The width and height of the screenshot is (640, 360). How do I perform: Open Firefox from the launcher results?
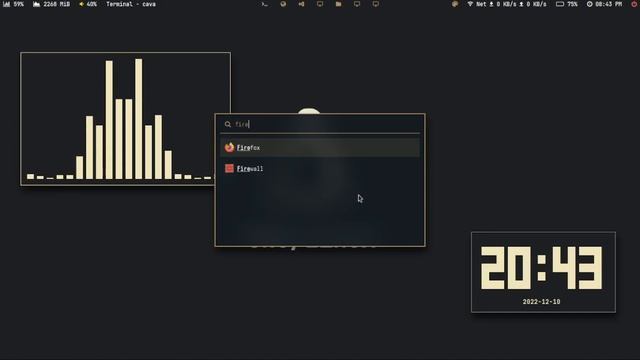point(320,147)
